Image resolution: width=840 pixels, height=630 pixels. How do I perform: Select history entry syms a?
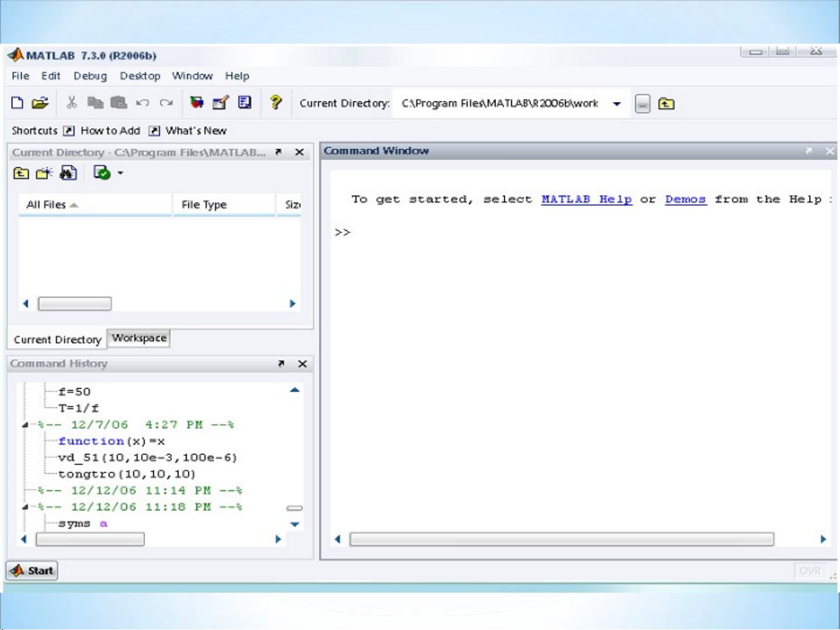coord(83,523)
